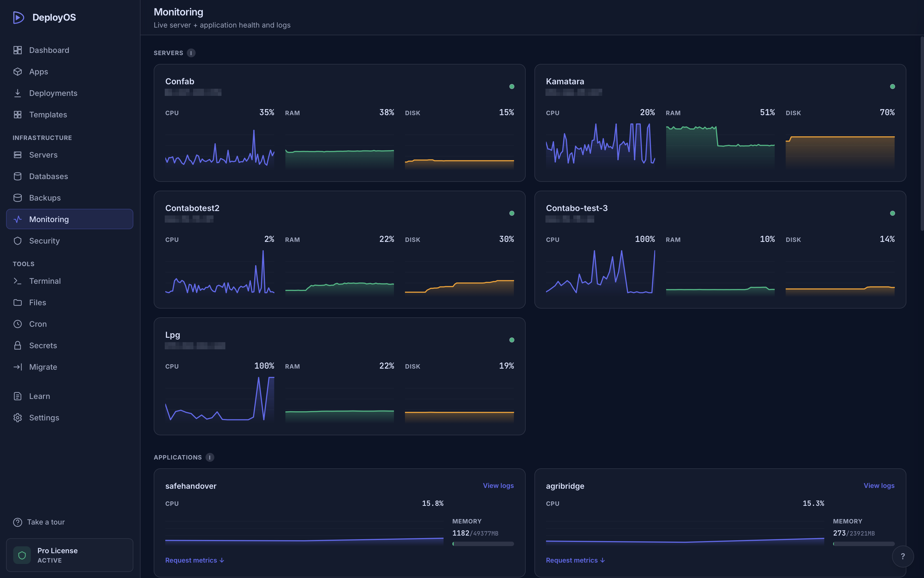The image size is (924, 578).
Task: Click the Learn document icon
Action: pyautogui.click(x=18, y=396)
